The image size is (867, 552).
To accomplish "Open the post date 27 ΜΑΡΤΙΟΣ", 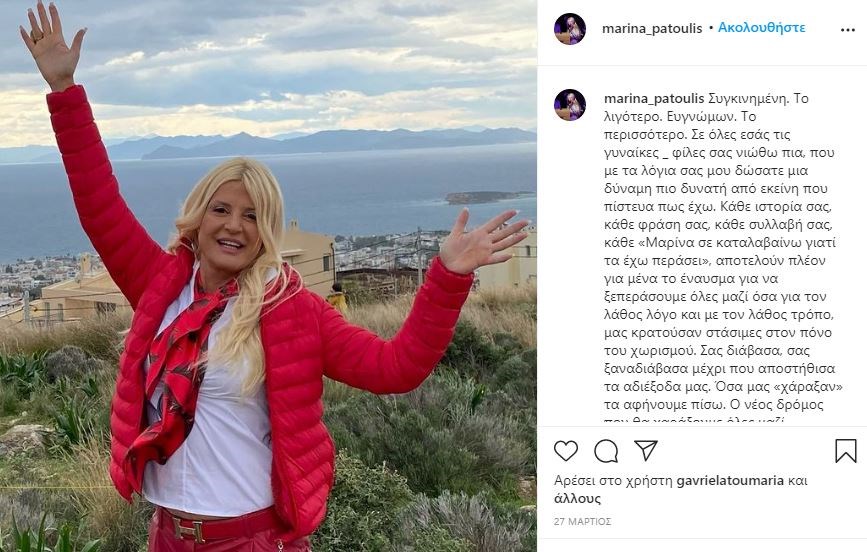I will 582,522.
